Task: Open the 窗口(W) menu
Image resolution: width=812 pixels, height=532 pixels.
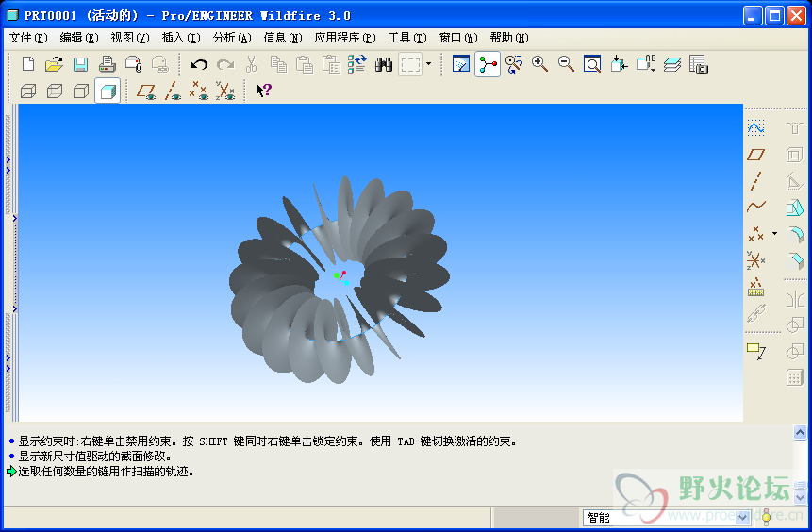Action: (457, 38)
